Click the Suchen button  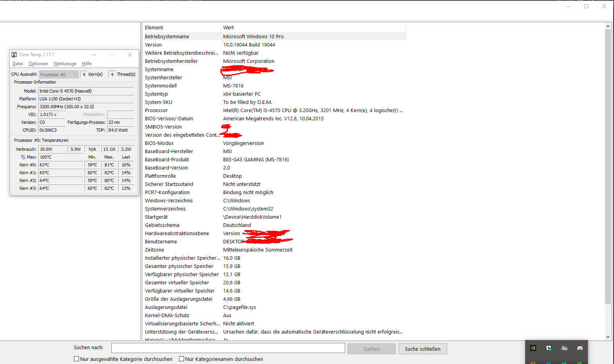(371, 349)
